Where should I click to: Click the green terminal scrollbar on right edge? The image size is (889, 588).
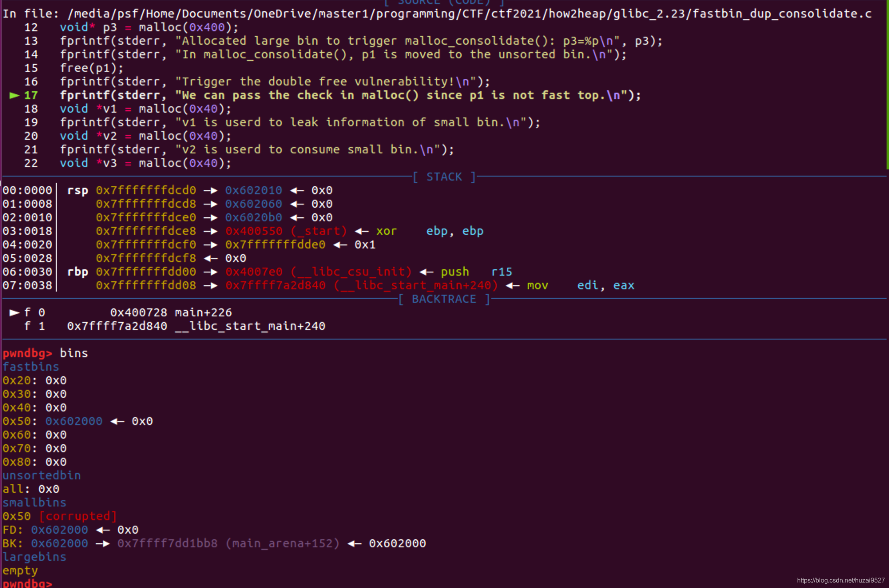coord(887,85)
